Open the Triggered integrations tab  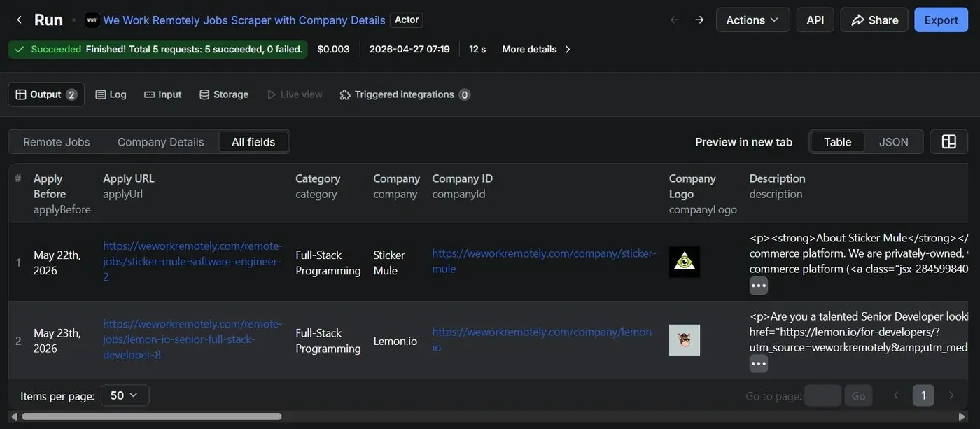pos(405,94)
